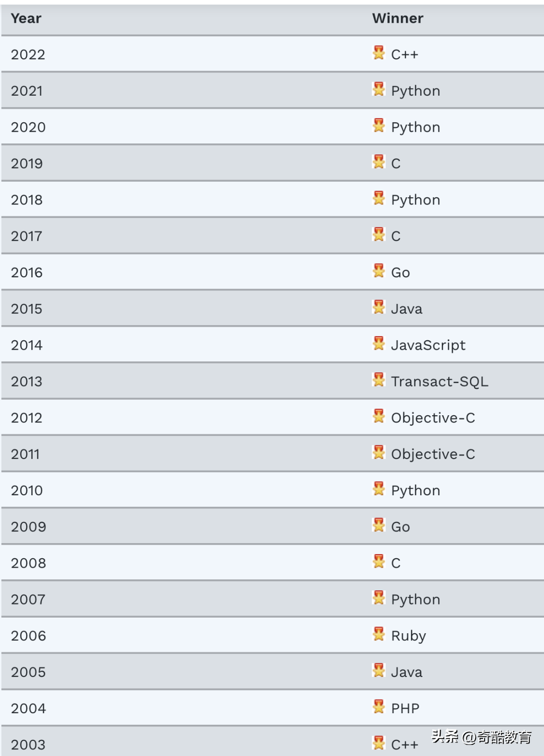
Task: Click the Java winner text for 2005
Action: (x=406, y=672)
